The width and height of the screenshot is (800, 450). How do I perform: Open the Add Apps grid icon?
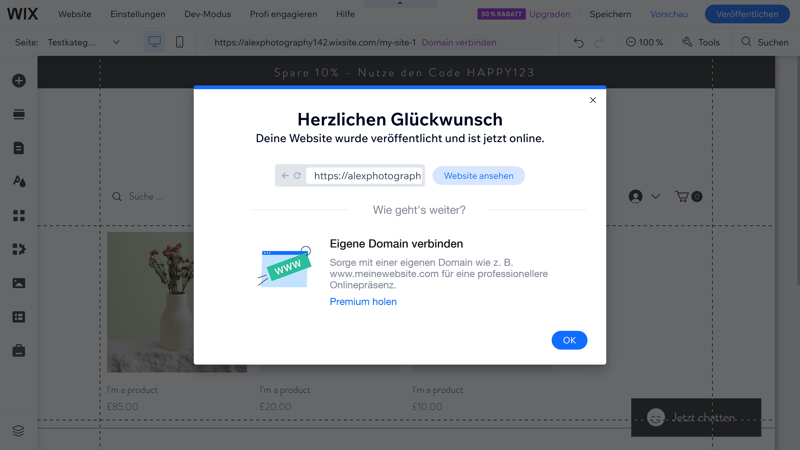pos(19,215)
